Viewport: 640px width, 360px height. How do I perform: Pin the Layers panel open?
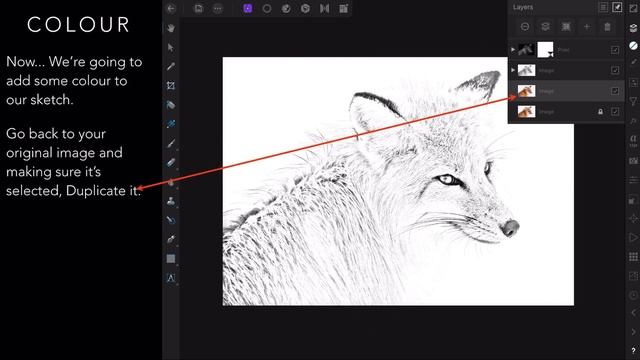pyautogui.click(x=617, y=7)
